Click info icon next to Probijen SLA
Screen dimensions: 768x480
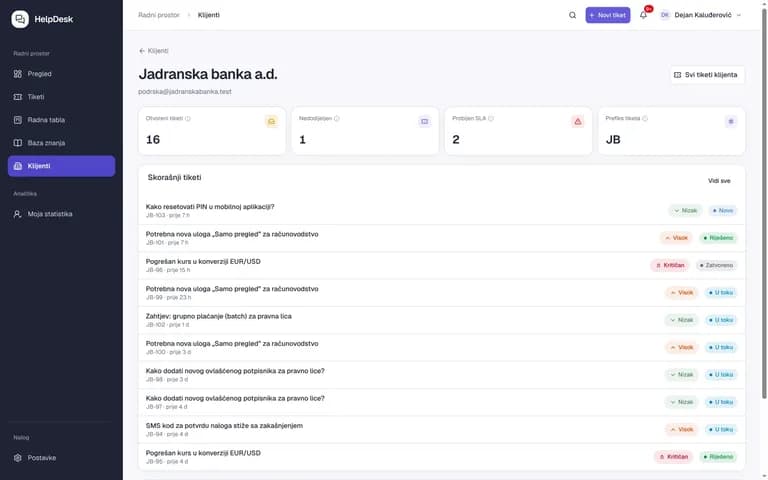[491, 119]
